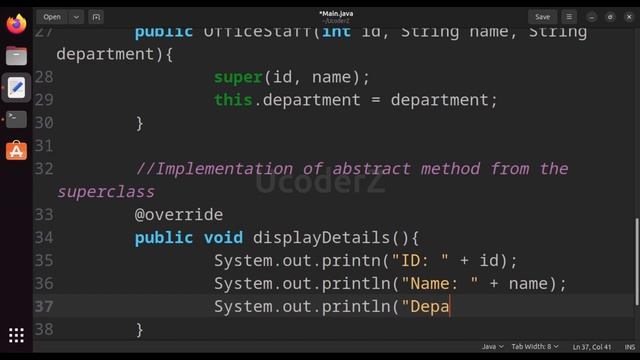Click closing brace on line 30

tap(140, 123)
